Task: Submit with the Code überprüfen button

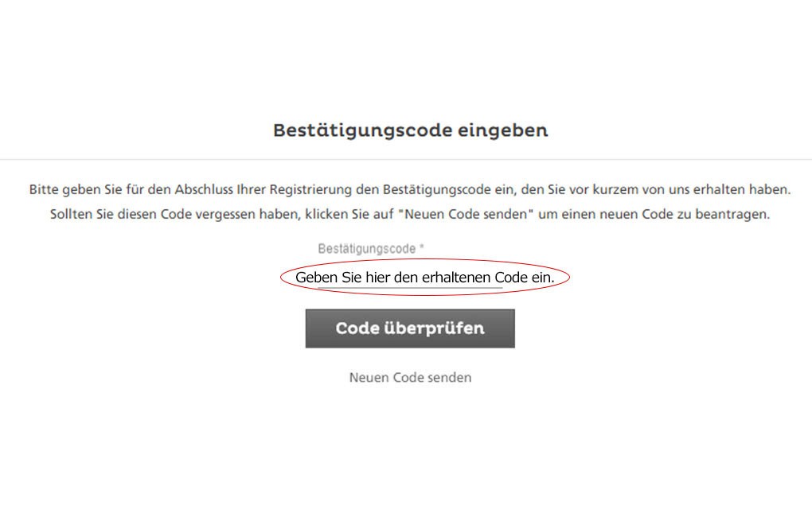Action: click(410, 328)
